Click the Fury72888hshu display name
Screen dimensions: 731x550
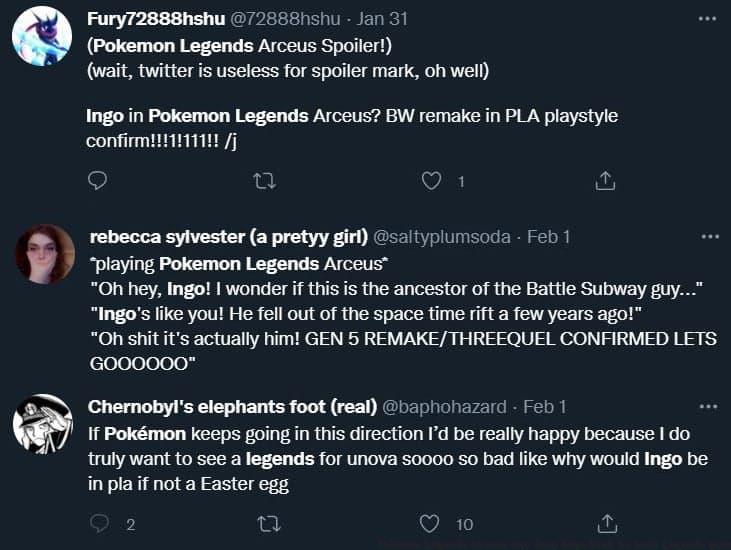157,20
